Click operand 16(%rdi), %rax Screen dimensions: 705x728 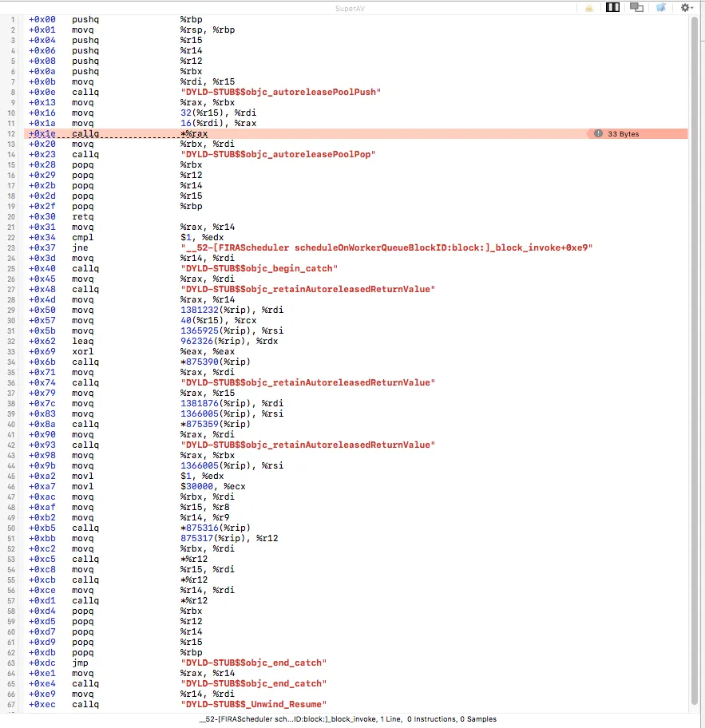tap(218, 123)
